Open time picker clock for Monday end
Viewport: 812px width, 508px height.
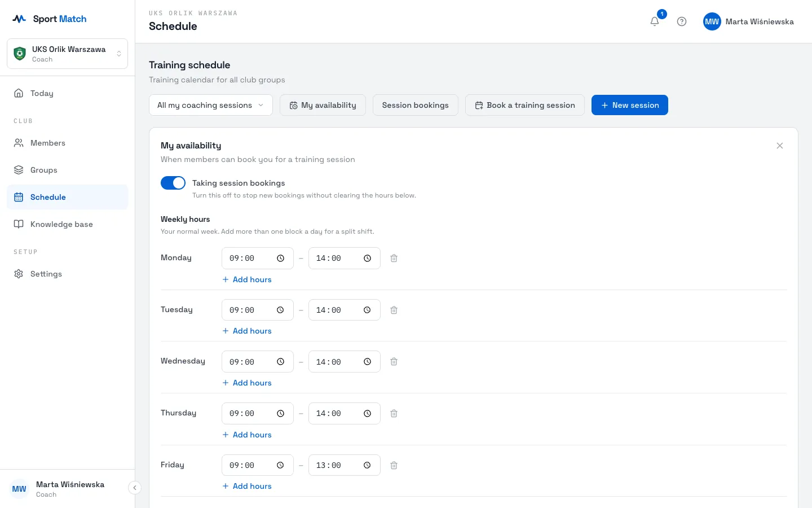tap(367, 258)
